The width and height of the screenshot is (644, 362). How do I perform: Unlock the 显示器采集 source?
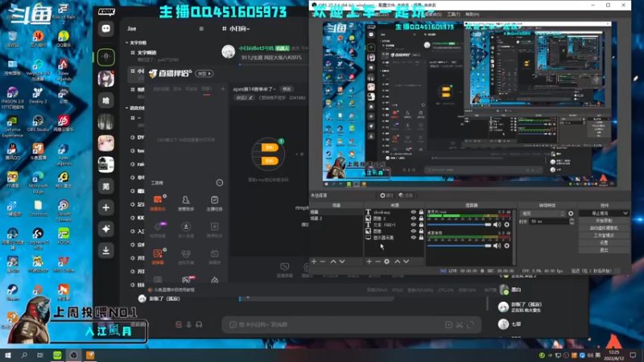421,237
